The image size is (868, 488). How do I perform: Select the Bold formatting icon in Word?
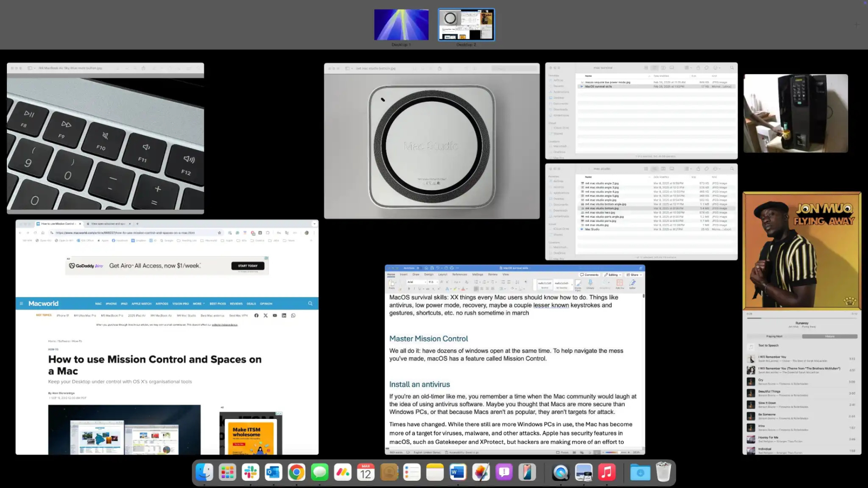click(x=409, y=289)
